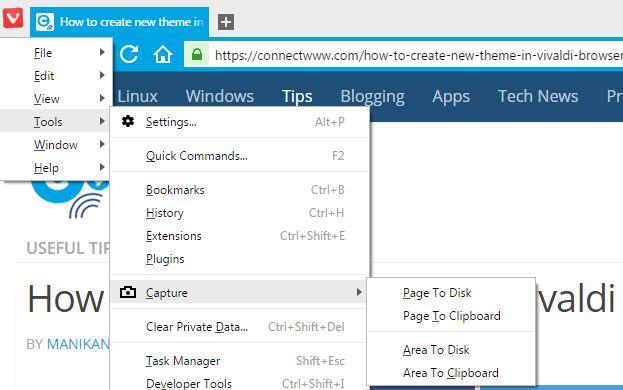This screenshot has height=390, width=623.
Task: Expand the File submenu arrow
Action: pyautogui.click(x=102, y=52)
